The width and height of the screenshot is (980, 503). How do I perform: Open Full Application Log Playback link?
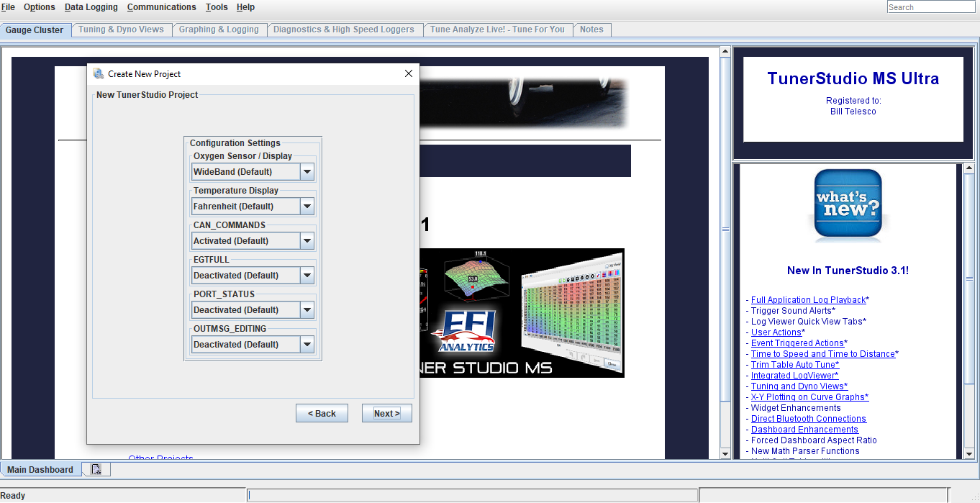810,300
